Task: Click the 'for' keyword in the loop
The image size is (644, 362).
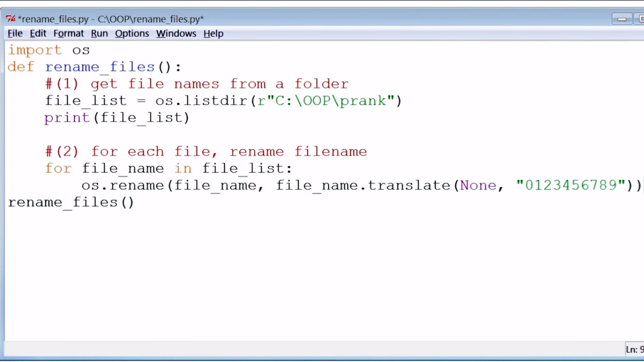Action: click(58, 168)
